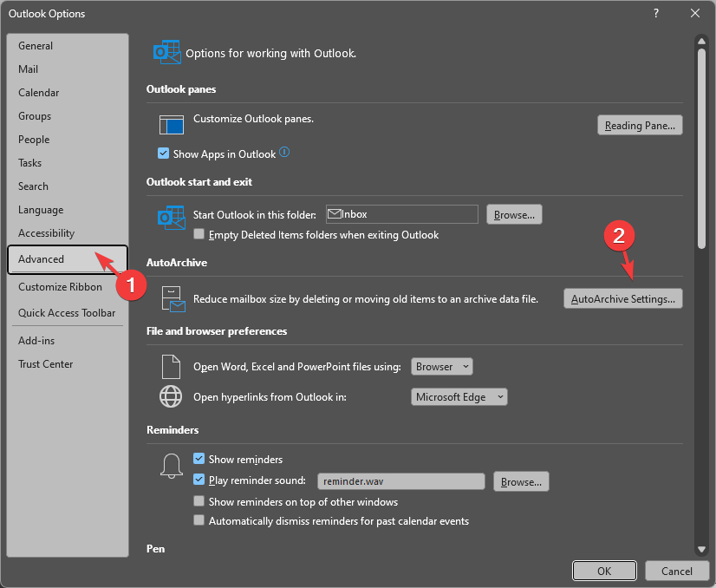
Task: Click the Outlook panes layout icon
Action: [x=172, y=125]
